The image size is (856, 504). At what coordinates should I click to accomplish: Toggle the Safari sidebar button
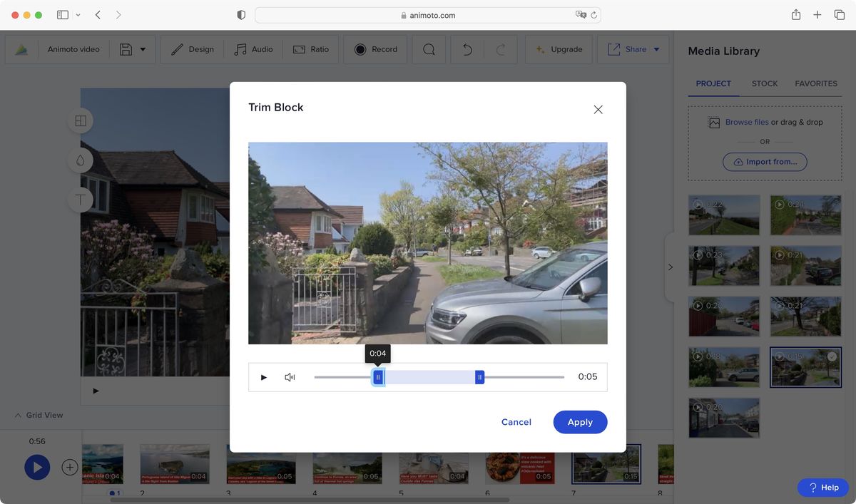(x=63, y=15)
